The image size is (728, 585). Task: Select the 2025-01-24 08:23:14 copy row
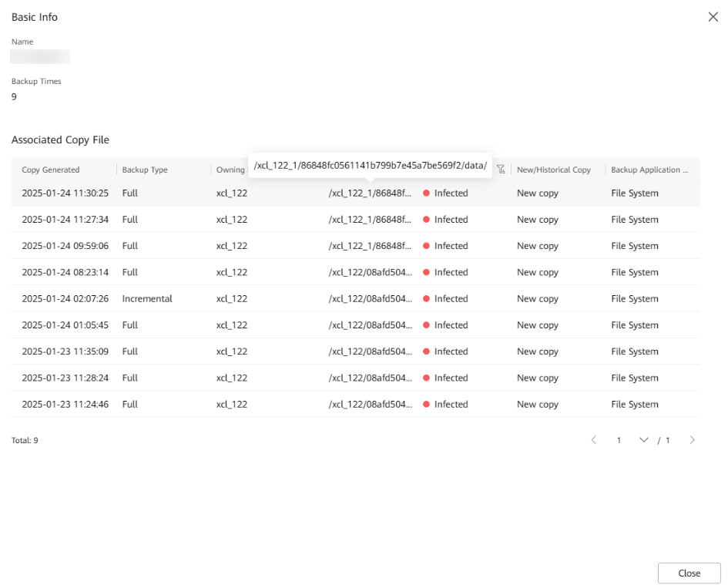[x=65, y=273]
